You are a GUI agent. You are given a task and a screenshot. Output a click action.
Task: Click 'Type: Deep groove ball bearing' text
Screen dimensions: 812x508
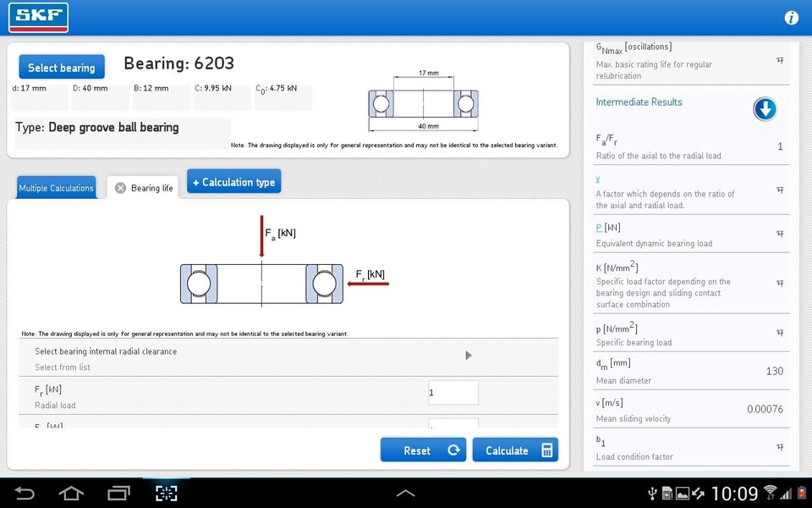tap(97, 128)
